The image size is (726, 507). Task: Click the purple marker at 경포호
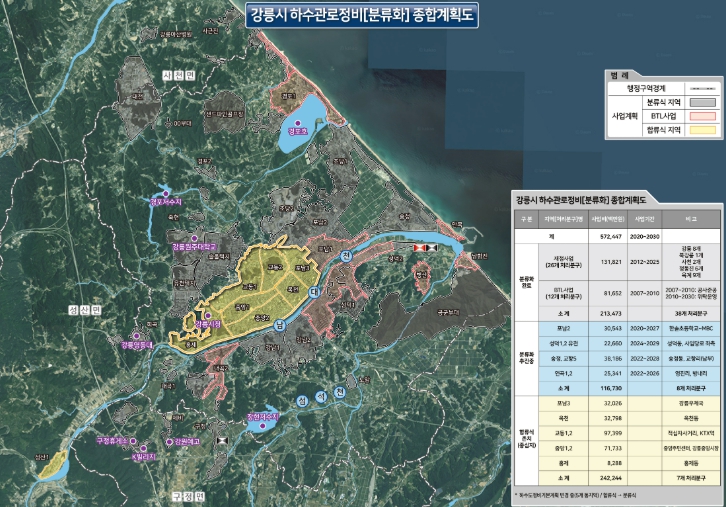click(x=298, y=123)
